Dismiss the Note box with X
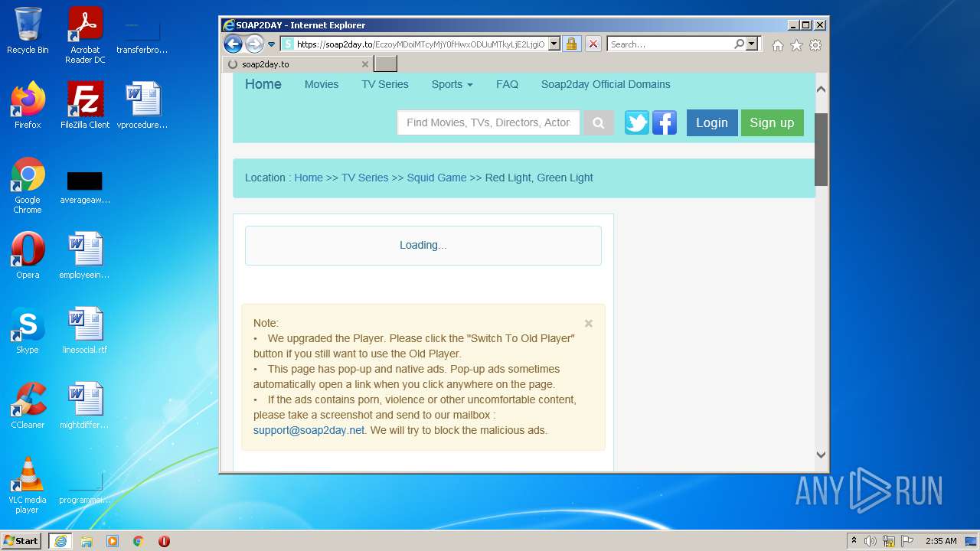The image size is (980, 551). 589,324
